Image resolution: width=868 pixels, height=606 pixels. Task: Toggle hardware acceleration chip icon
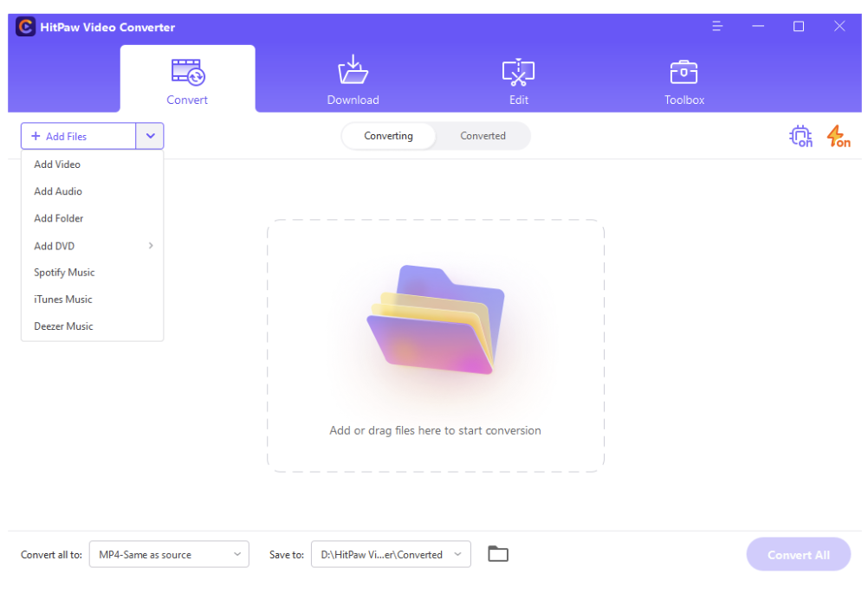tap(800, 136)
